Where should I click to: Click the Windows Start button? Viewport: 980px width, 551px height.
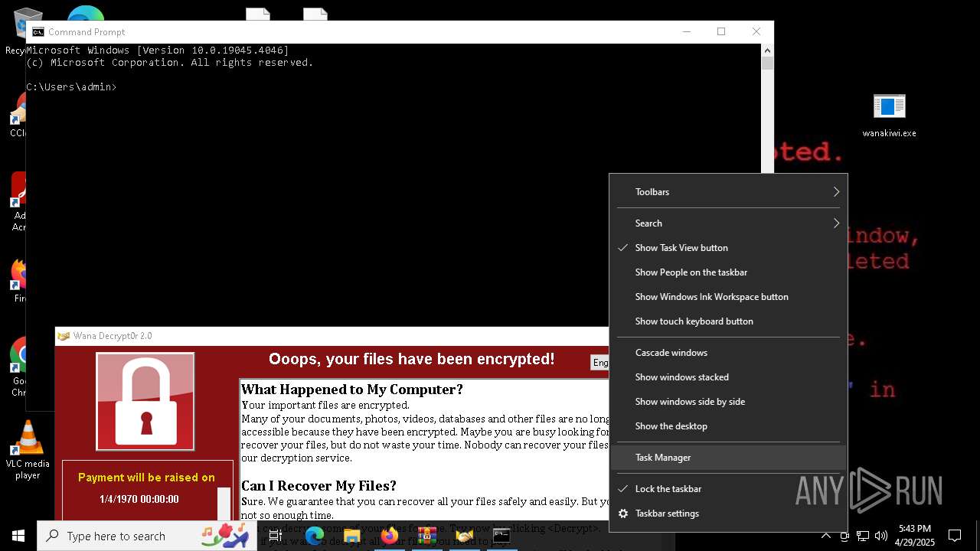click(x=18, y=536)
